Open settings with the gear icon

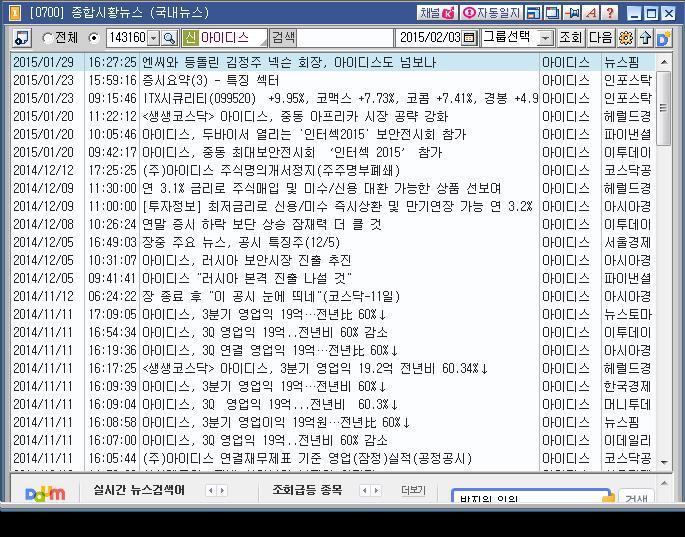tap(626, 38)
